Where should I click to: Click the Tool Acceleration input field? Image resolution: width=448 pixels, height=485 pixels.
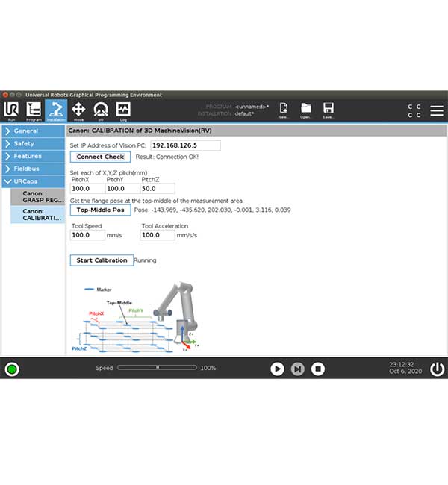coord(158,235)
